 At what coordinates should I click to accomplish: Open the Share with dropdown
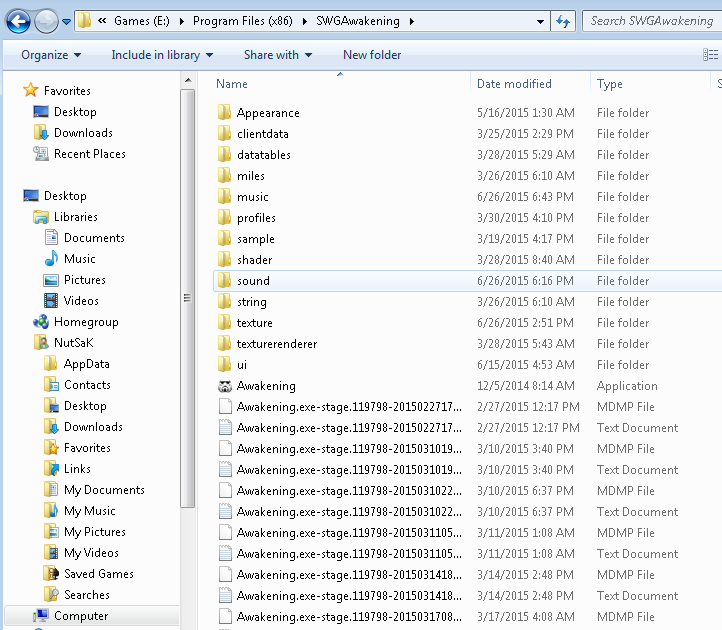(x=277, y=55)
